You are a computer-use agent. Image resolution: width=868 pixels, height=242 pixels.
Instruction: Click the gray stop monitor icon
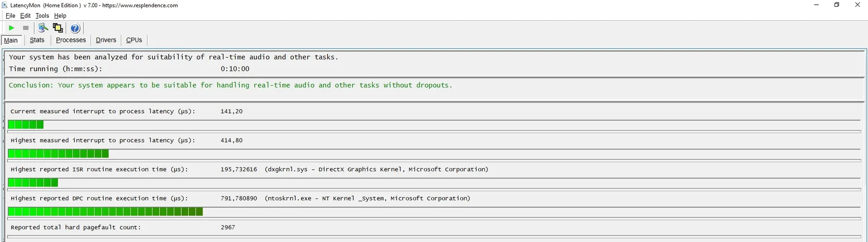point(26,28)
